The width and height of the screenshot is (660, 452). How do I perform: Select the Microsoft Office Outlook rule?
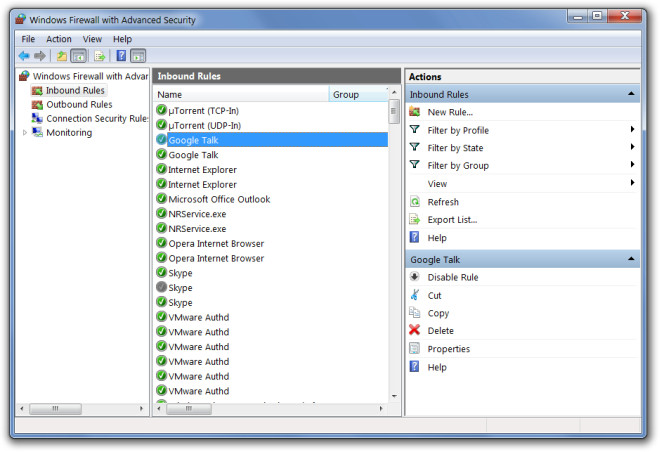219,199
